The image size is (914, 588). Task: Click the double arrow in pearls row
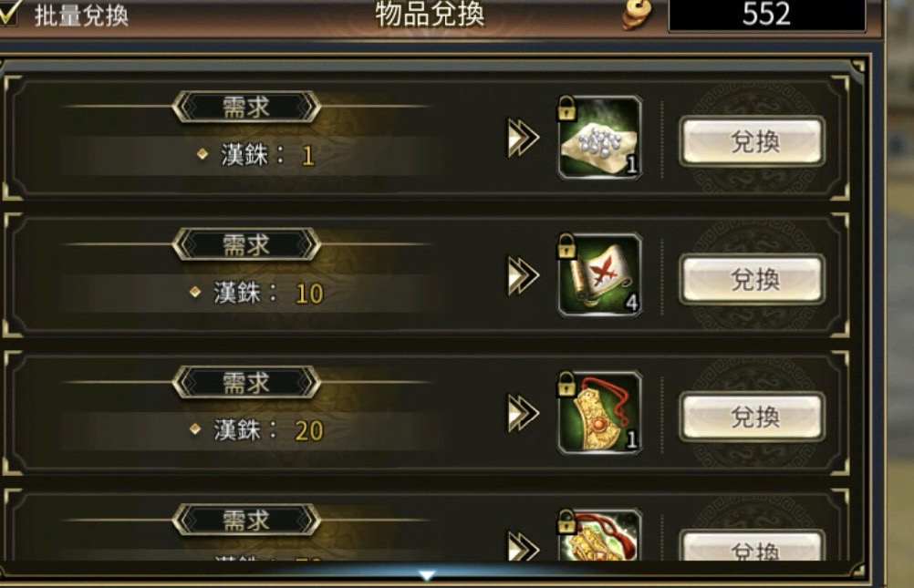pyautogui.click(x=523, y=139)
